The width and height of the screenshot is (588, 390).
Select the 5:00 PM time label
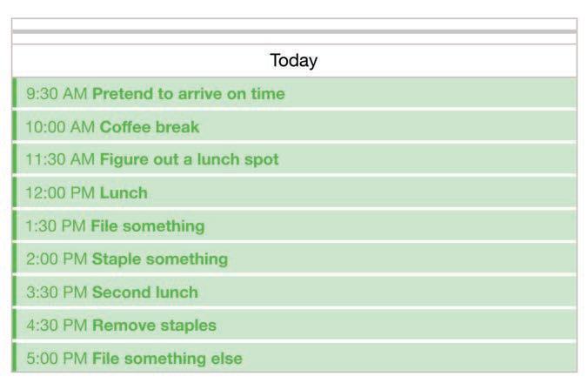tap(57, 359)
